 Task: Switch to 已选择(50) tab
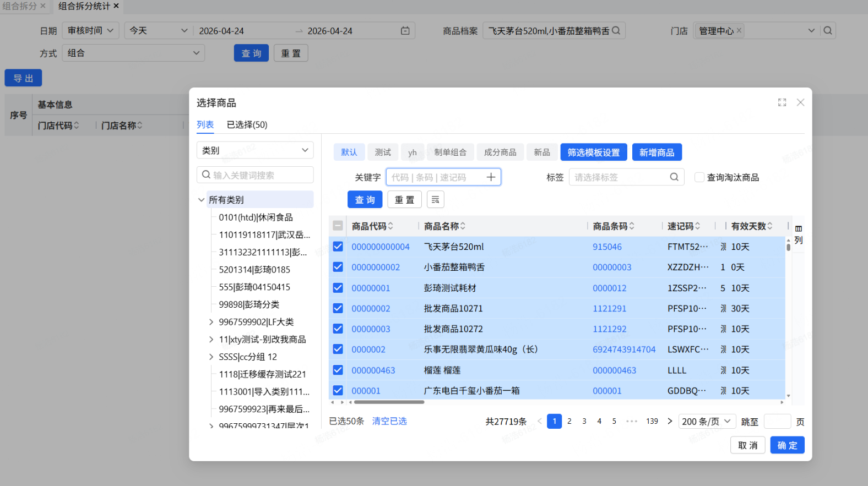(247, 125)
